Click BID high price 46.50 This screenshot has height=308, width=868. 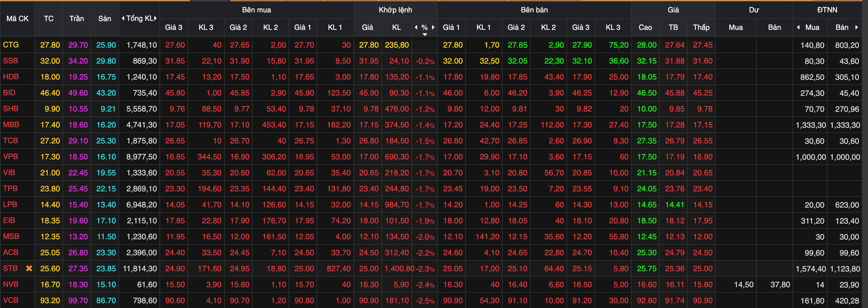tap(647, 93)
